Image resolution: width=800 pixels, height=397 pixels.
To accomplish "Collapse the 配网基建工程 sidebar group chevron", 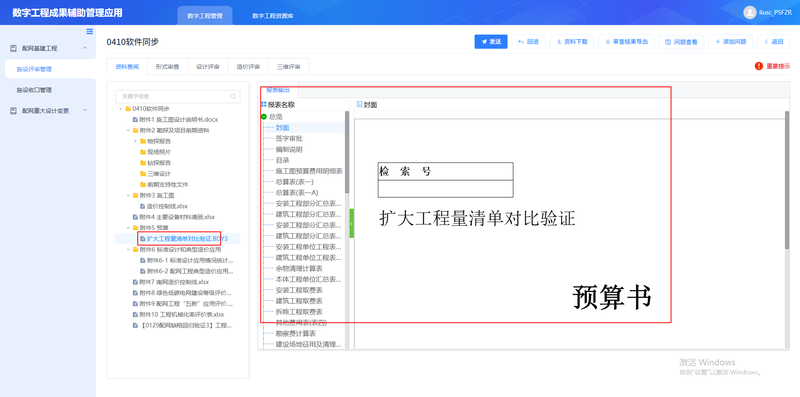I will [85, 48].
